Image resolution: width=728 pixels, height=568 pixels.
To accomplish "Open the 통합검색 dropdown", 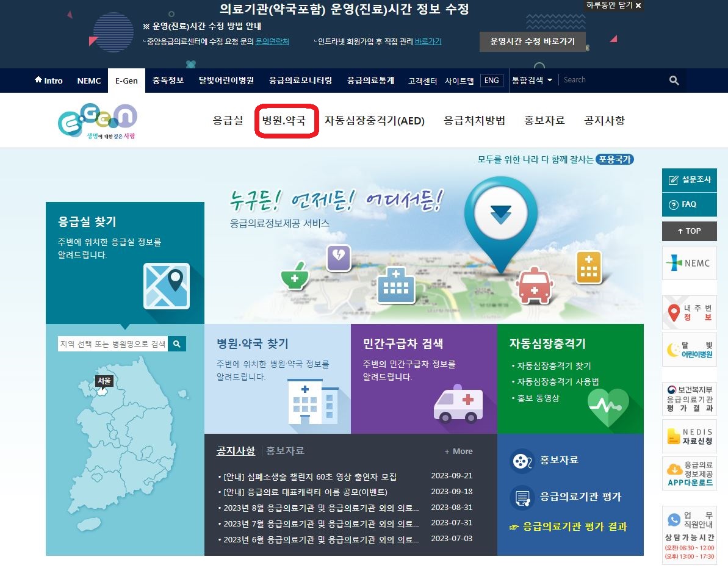I will pos(531,80).
